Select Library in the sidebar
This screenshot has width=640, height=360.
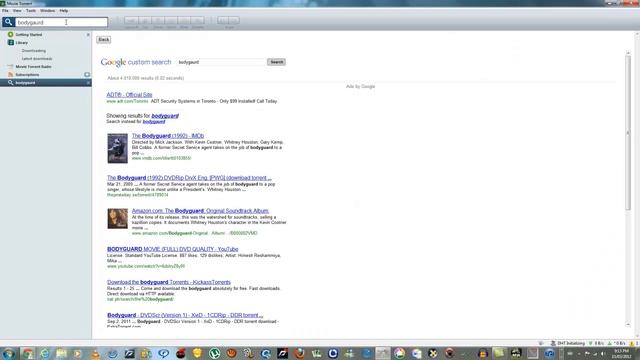[46, 42]
